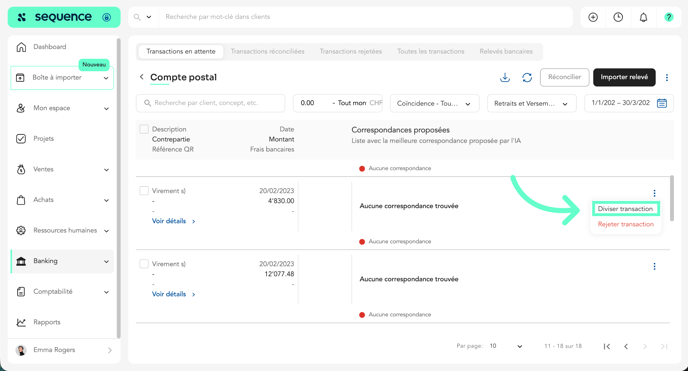Open Voir détails for 12'077.48 transaction
Viewport: 688px width, 371px height.
point(173,294)
